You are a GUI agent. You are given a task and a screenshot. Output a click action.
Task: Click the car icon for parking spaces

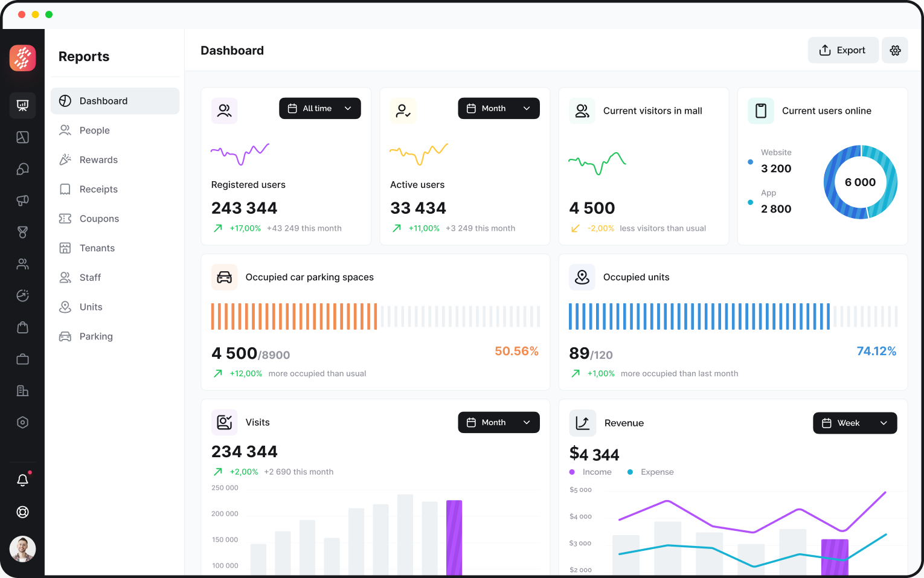224,277
